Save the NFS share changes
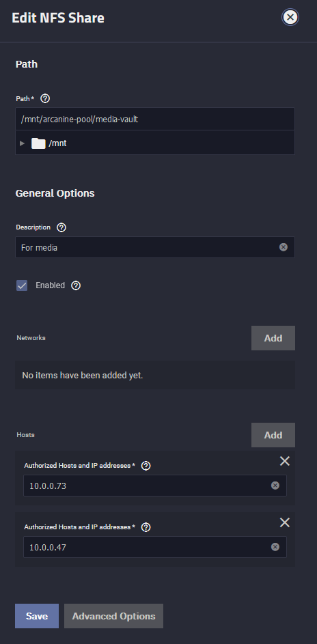The width and height of the screenshot is (317, 644). pos(37,616)
